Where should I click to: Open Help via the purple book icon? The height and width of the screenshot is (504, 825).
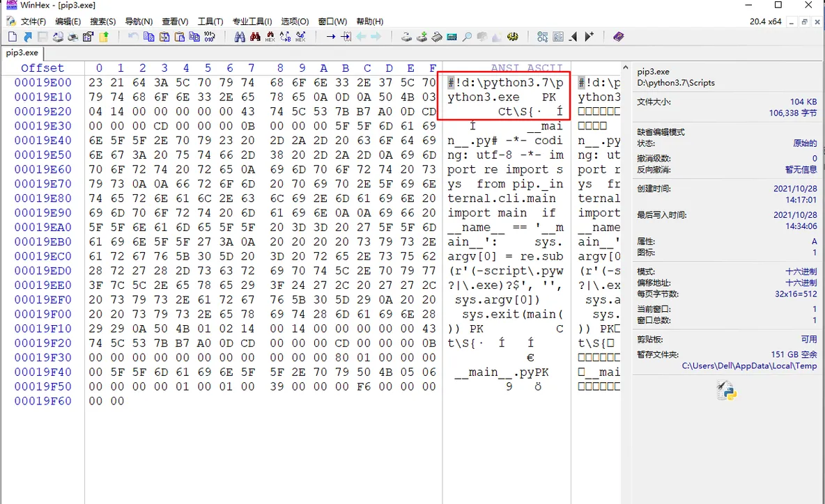(x=619, y=37)
